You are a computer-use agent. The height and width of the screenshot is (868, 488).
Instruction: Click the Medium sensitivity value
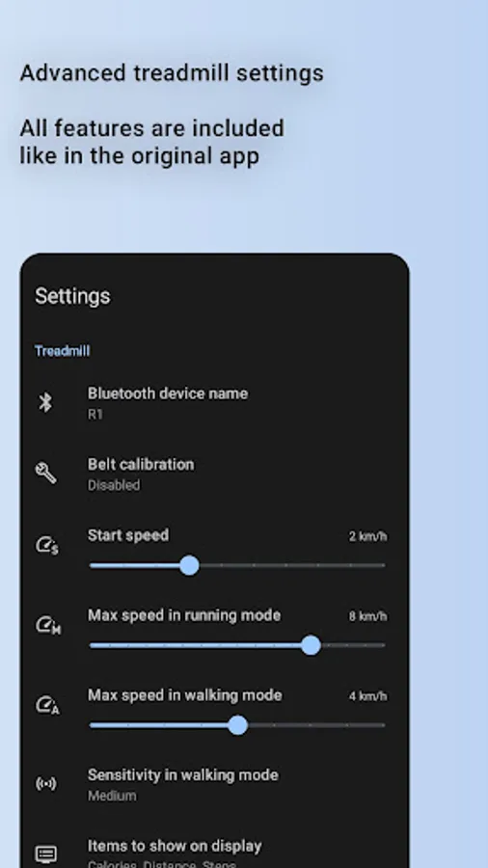point(112,796)
